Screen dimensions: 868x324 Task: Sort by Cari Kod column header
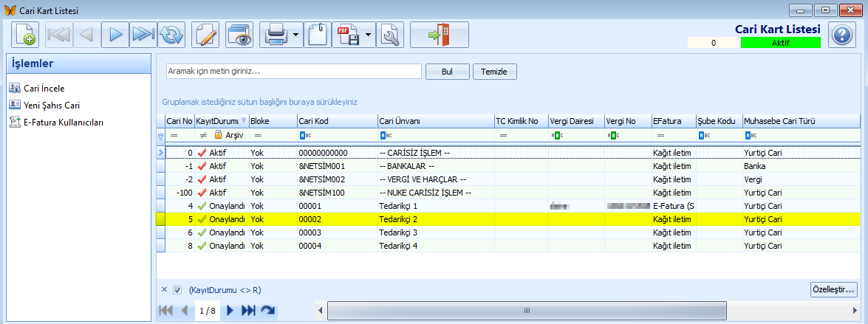click(x=337, y=121)
